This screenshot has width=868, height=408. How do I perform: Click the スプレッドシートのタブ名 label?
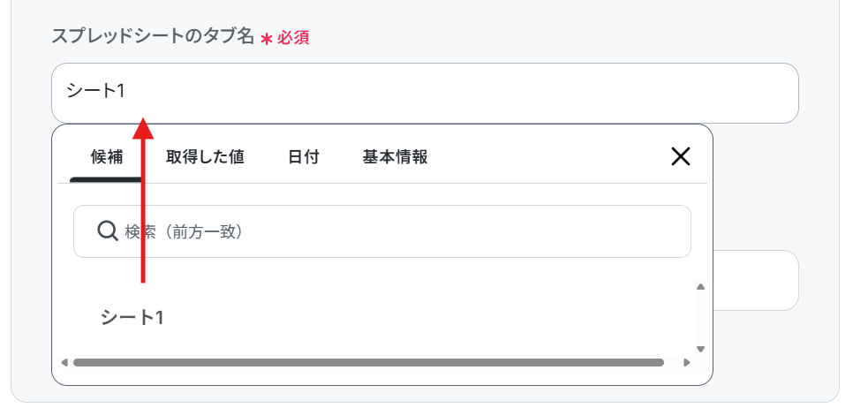tap(153, 37)
